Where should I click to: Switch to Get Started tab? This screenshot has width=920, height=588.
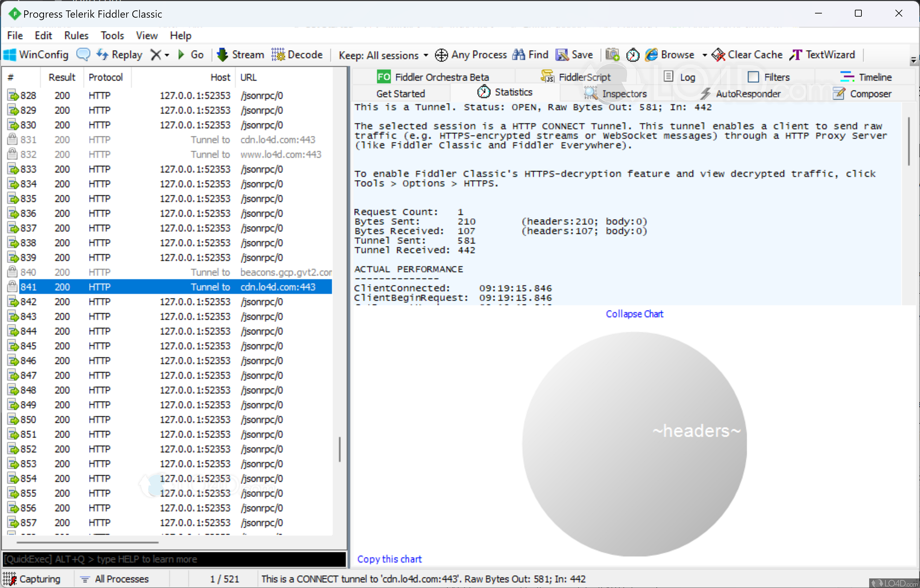click(400, 94)
